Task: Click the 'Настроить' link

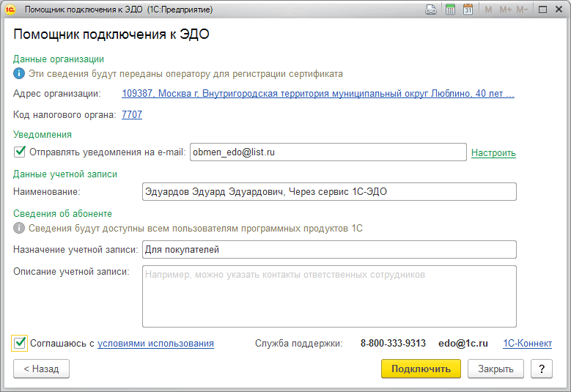Action: coord(493,153)
